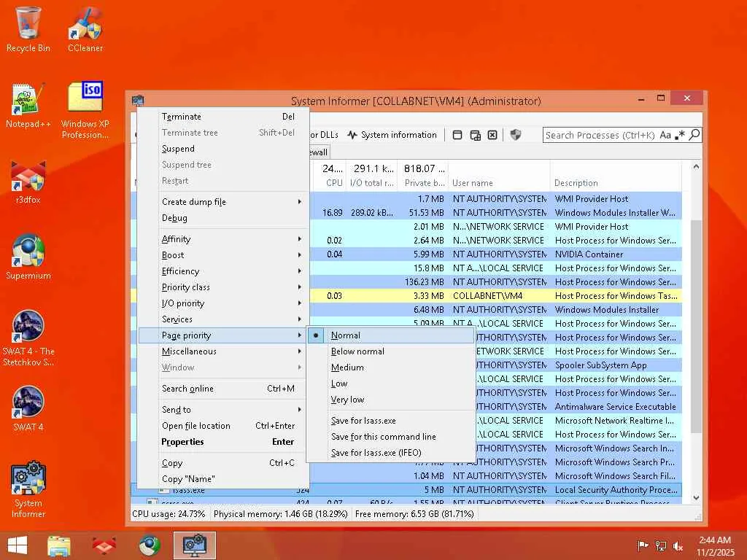Expand the Send to submenu
The image size is (747, 560).
pyautogui.click(x=223, y=410)
